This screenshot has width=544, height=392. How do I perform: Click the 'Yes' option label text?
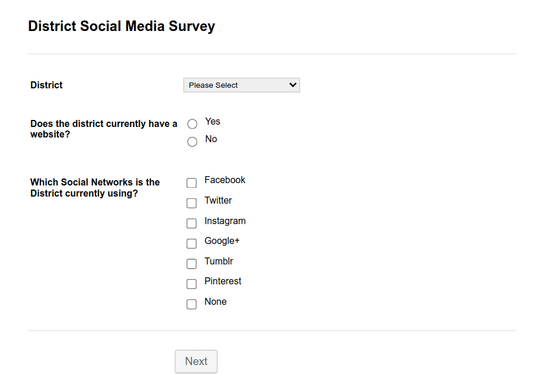(212, 122)
